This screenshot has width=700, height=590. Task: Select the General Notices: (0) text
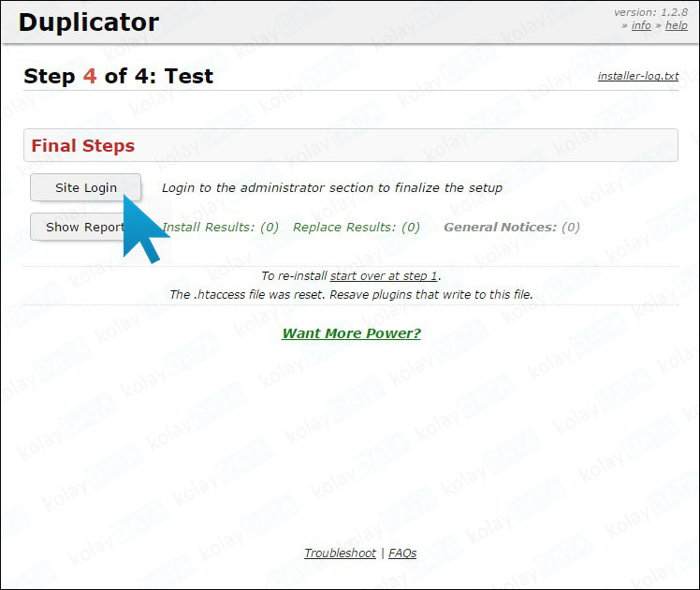click(512, 228)
